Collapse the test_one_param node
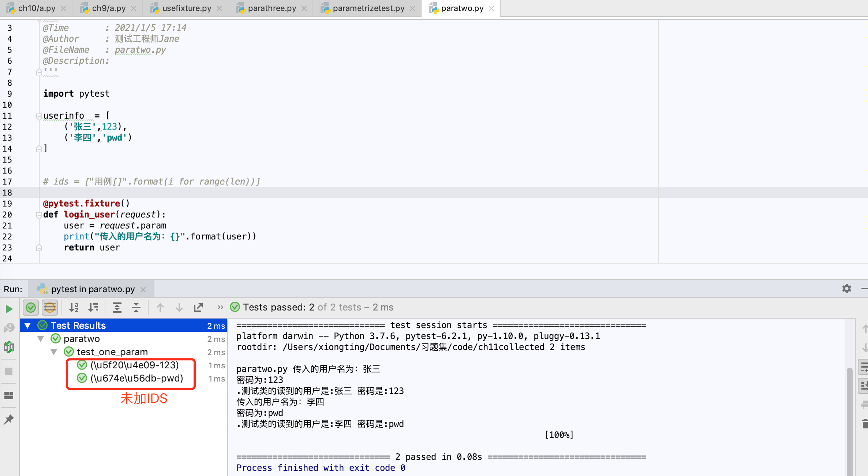 [x=54, y=352]
